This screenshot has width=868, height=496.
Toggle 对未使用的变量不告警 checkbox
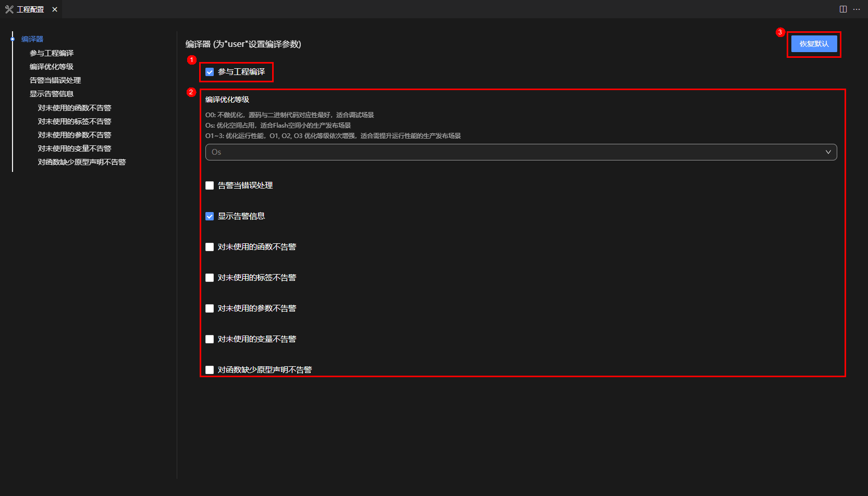pyautogui.click(x=210, y=339)
